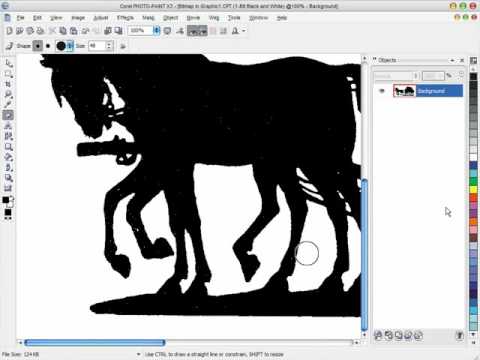Collapse the Objects docker arrow
The height and width of the screenshot is (360, 480).
coord(452,60)
